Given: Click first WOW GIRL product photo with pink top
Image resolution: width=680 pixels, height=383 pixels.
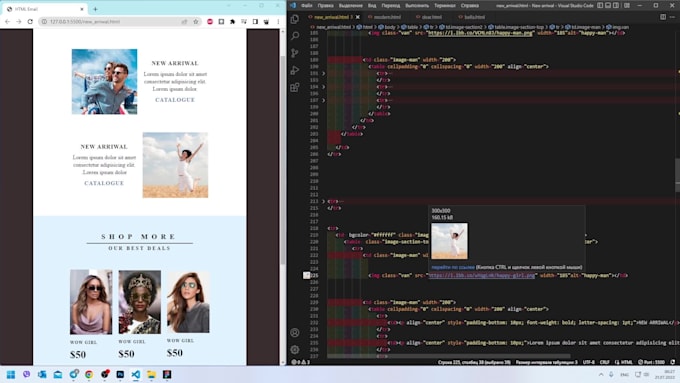Looking at the screenshot, I should coord(91,302).
